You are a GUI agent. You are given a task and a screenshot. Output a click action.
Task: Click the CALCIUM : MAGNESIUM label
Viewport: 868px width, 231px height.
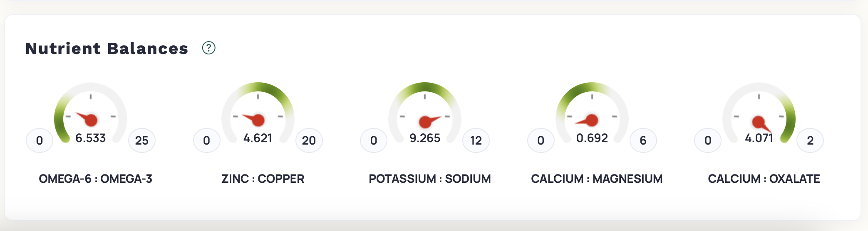point(597,179)
